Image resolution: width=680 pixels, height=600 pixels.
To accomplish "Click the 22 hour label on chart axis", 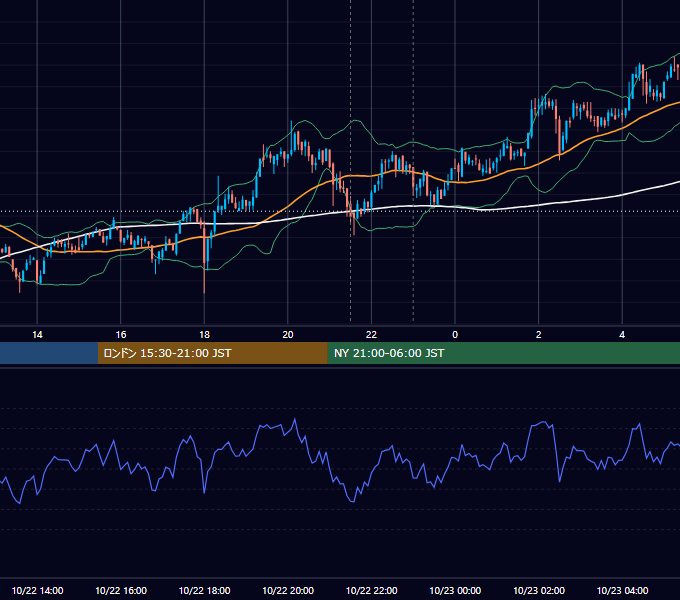I will [x=371, y=335].
